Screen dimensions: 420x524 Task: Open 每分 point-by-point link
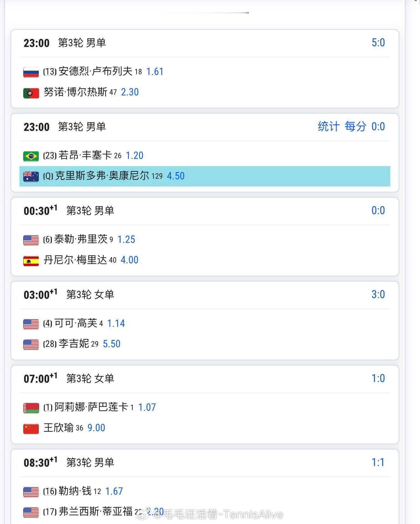pos(355,127)
